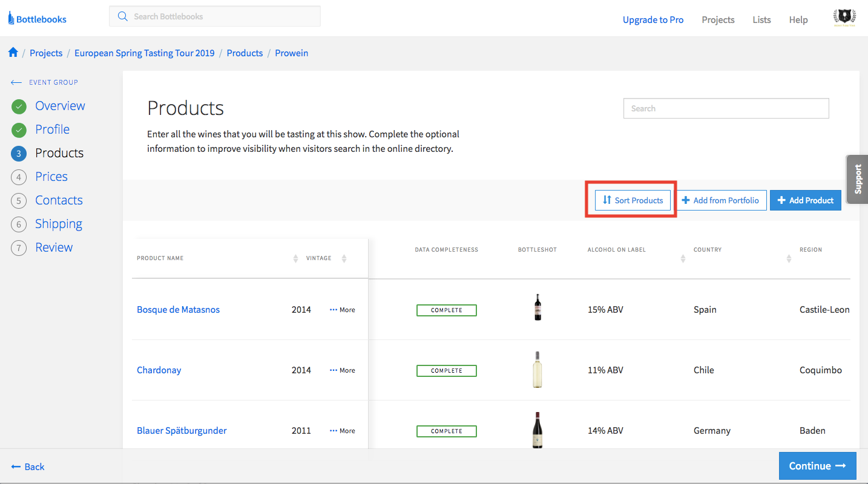868x484 pixels.
Task: Click COMPLETE badge for Chardonay
Action: pos(447,371)
